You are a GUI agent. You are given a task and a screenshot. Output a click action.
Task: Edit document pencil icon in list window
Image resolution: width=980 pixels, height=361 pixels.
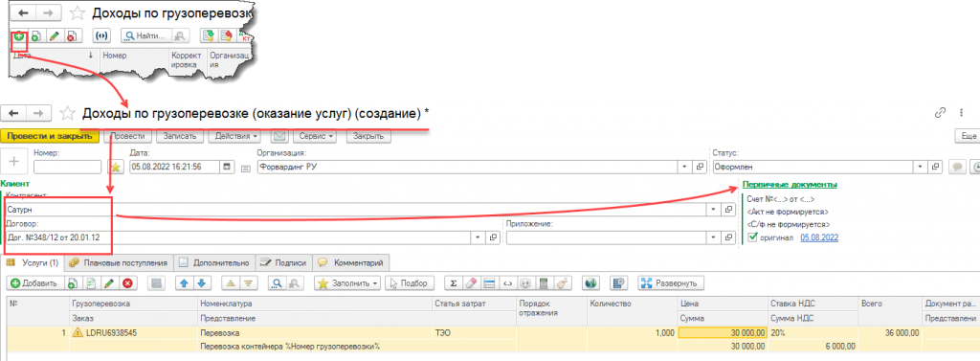pos(55,36)
